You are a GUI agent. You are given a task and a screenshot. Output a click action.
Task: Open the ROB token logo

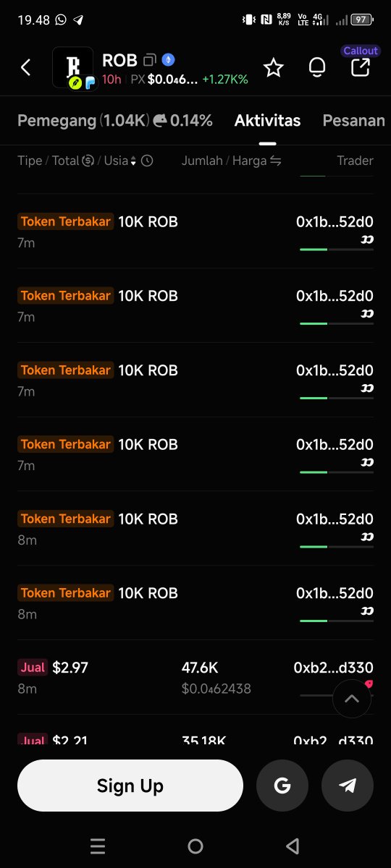point(72,68)
